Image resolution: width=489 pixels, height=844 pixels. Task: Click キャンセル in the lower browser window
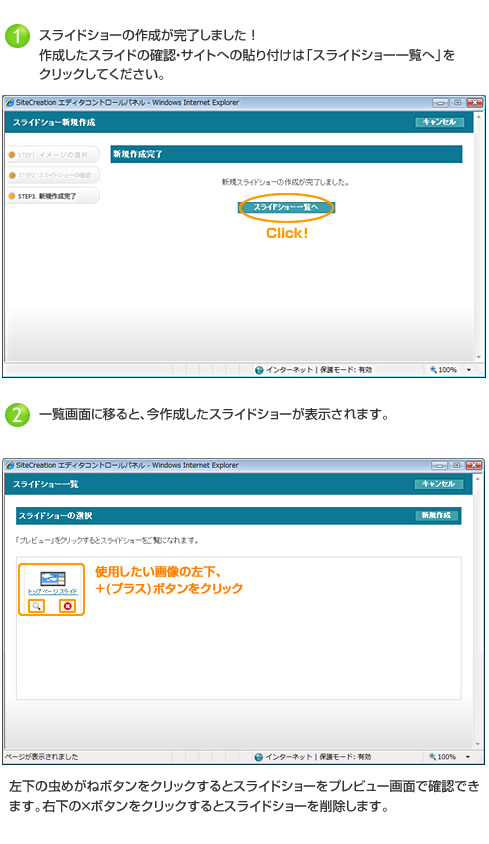tap(438, 484)
